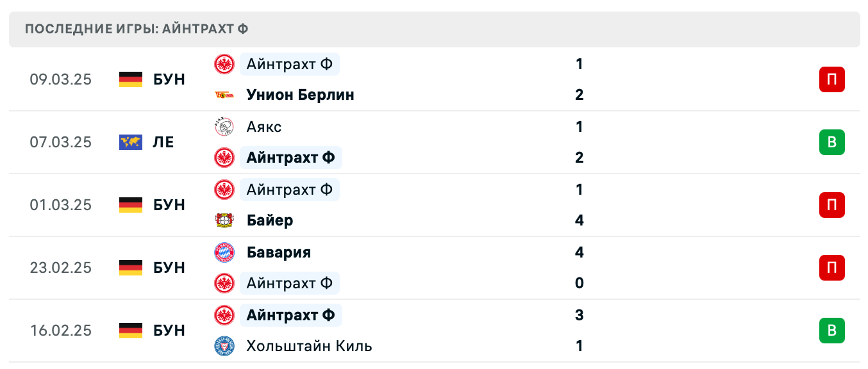Click the date 16.02.25 of the last match

[61, 331]
